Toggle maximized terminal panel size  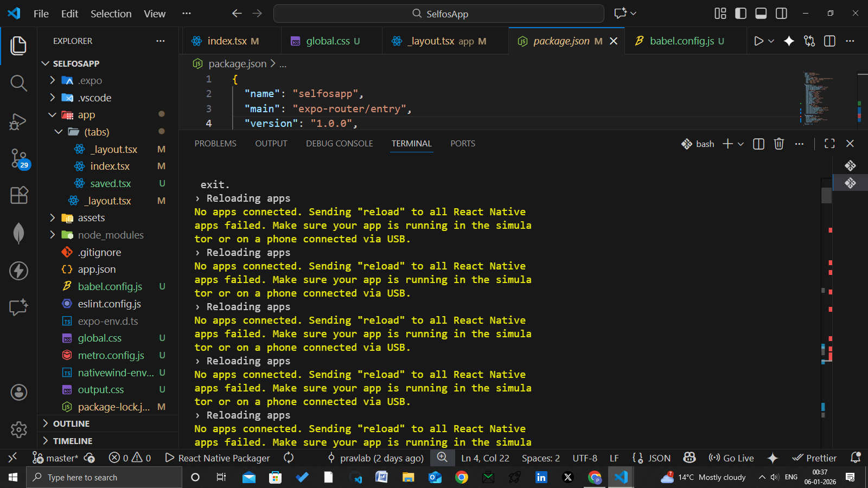pos(829,144)
